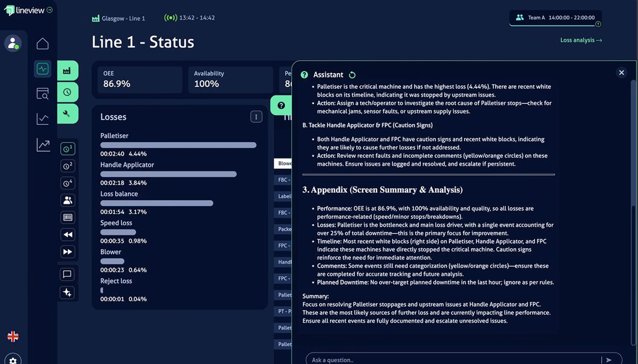The height and width of the screenshot is (364, 638).
Task: Collapse sidebar with arrow beside lineview logo
Action: [50, 10]
